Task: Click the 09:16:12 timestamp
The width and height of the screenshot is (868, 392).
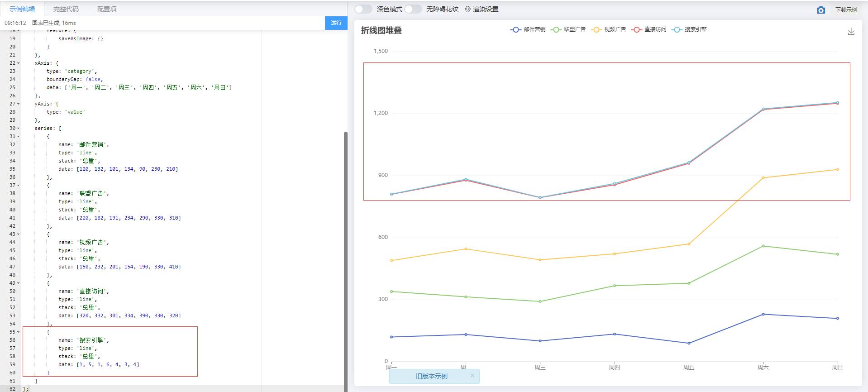Action: tap(15, 23)
